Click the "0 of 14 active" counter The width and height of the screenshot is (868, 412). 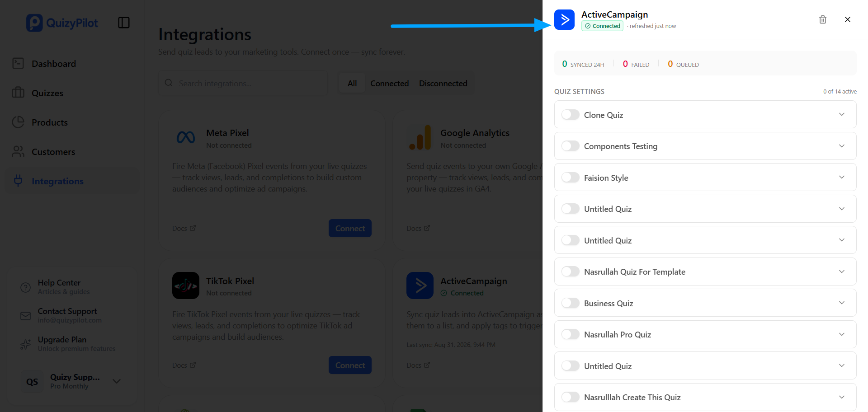point(840,92)
